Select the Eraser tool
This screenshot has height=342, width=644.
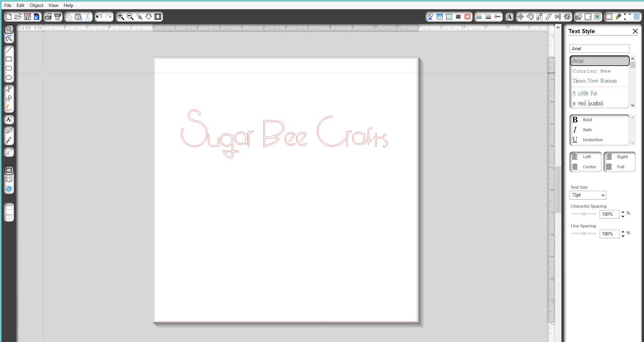pyautogui.click(x=9, y=131)
